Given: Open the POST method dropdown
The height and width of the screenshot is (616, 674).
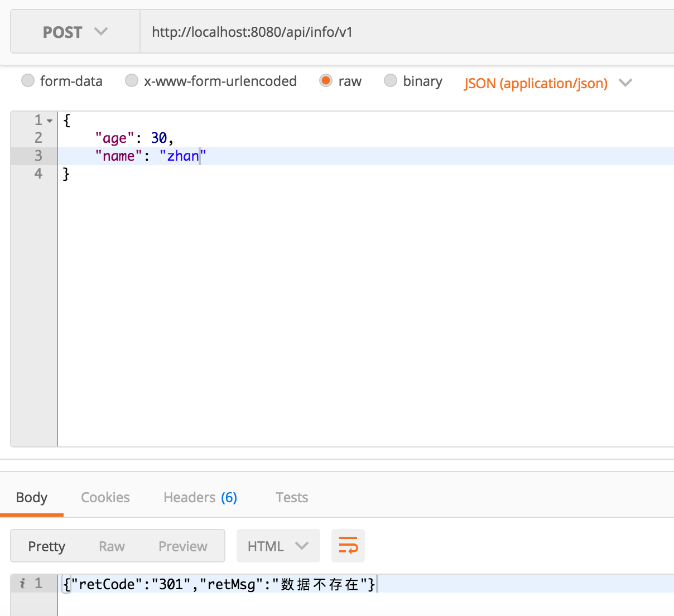Looking at the screenshot, I should pos(75,32).
